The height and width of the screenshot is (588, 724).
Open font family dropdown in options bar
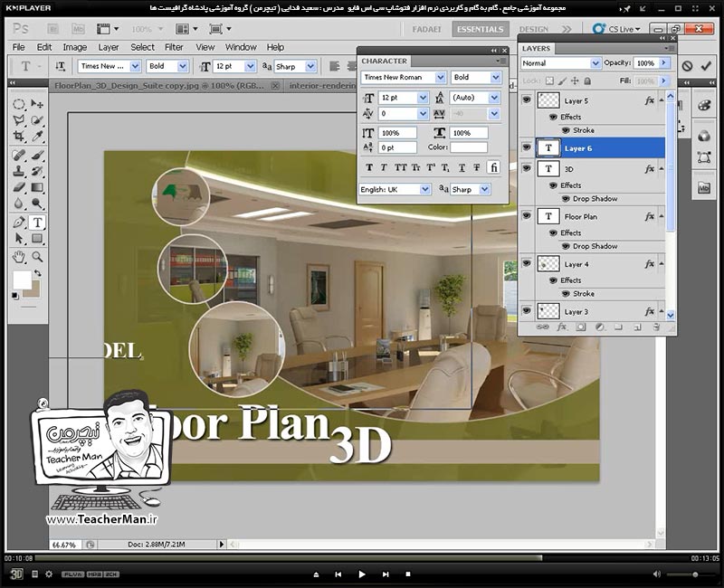coord(135,66)
